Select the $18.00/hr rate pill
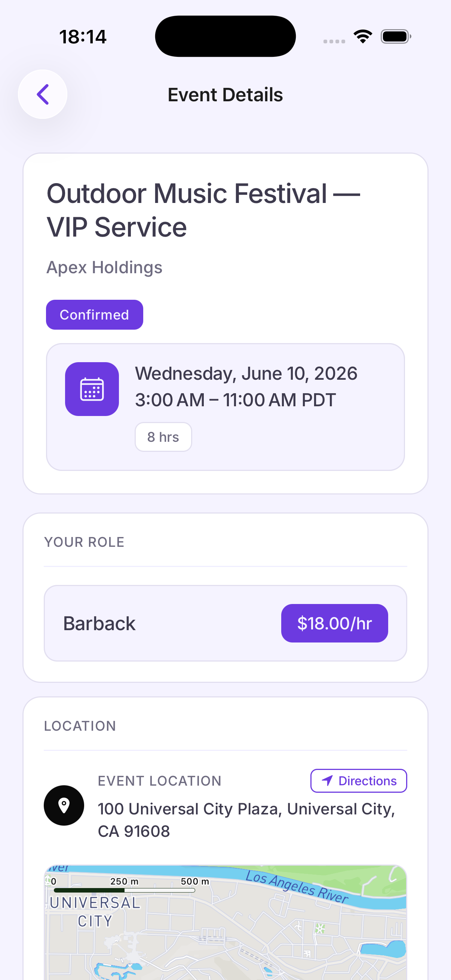The image size is (451, 980). 335,623
